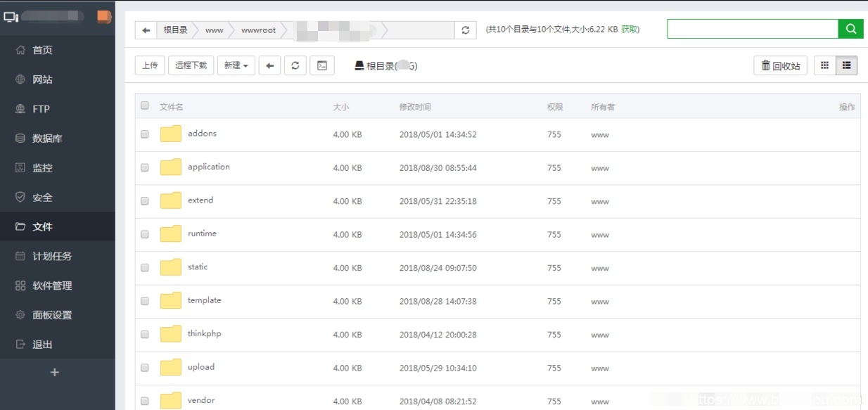Open 软件管理 in the sidebar

pos(58,286)
